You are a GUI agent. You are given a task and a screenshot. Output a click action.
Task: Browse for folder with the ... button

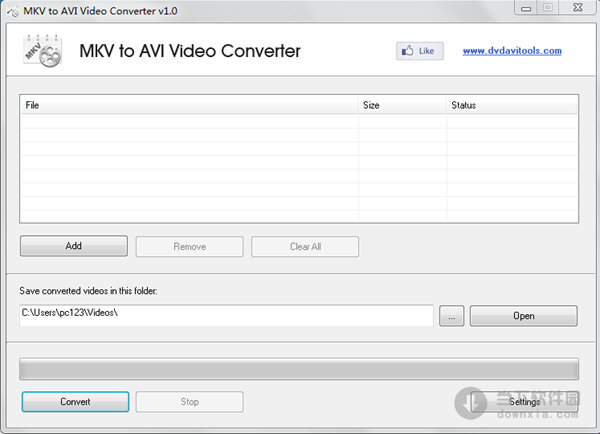point(452,316)
